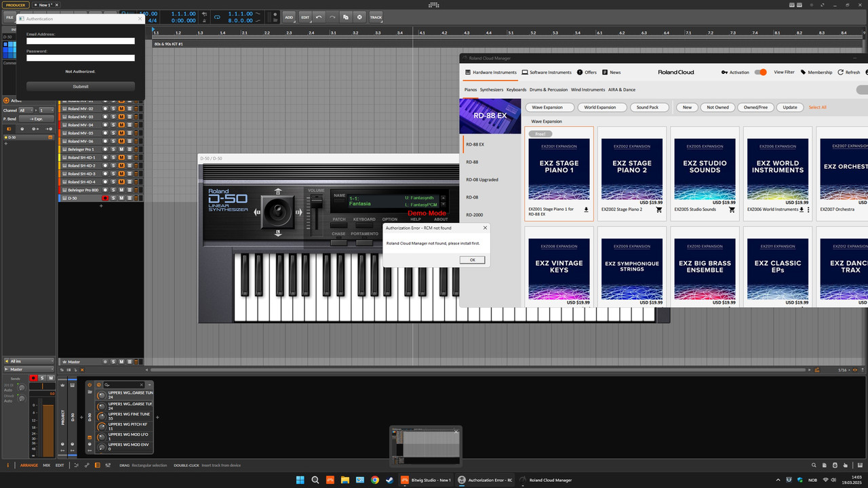
Task: Click the Activation key icon
Action: [724, 73]
